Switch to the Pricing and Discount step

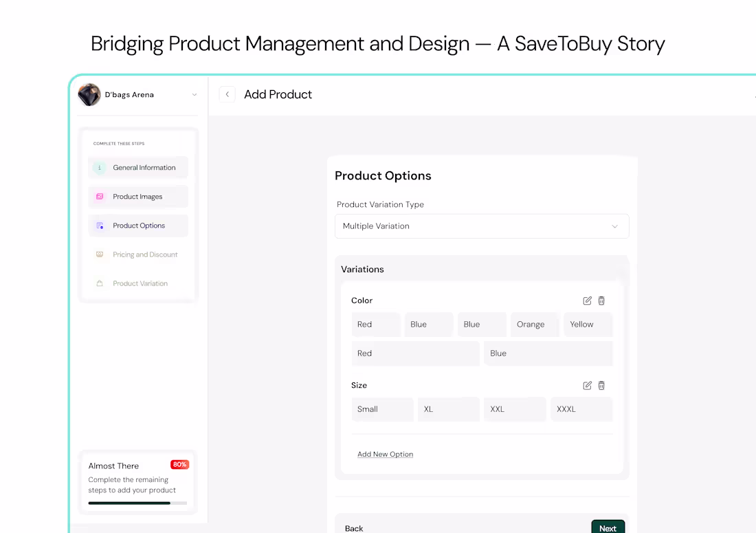click(x=137, y=254)
